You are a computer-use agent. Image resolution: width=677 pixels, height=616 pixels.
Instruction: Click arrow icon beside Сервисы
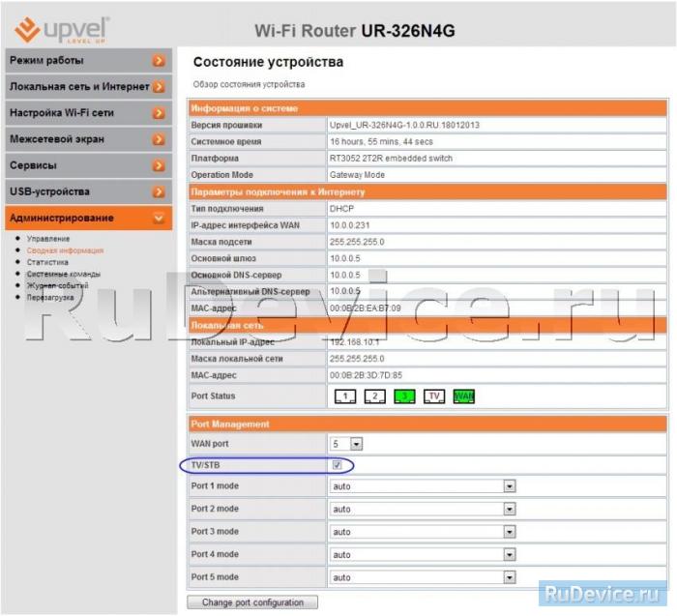click(159, 165)
